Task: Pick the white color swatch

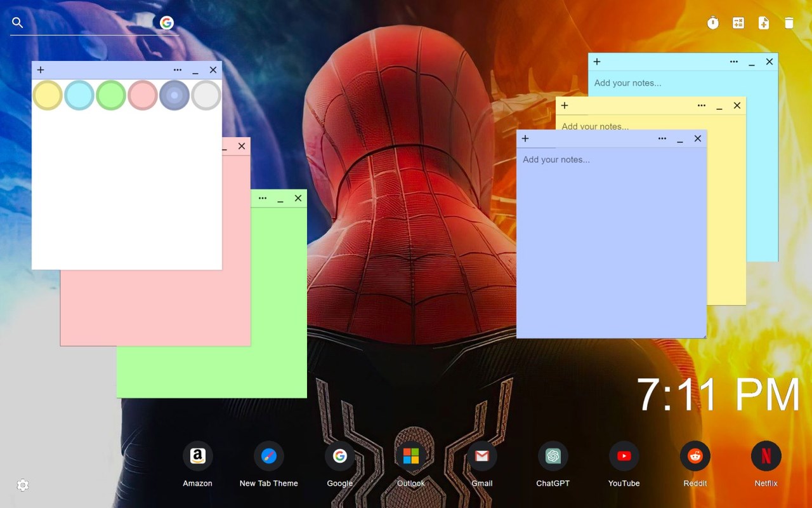Action: [206, 95]
